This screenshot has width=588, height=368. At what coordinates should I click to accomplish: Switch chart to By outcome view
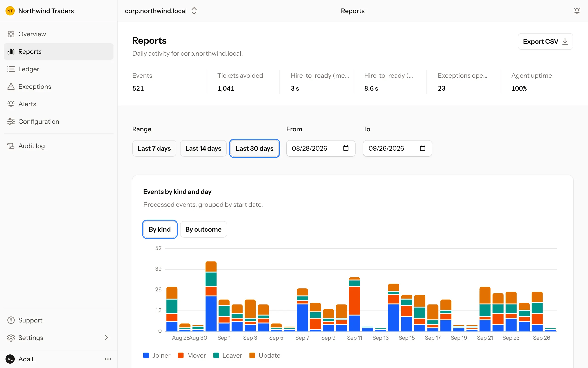pos(203,229)
